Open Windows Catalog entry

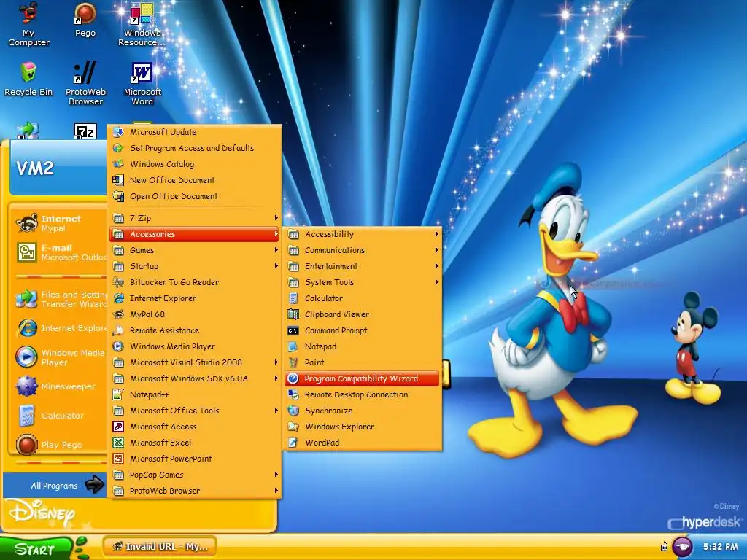tap(194, 164)
